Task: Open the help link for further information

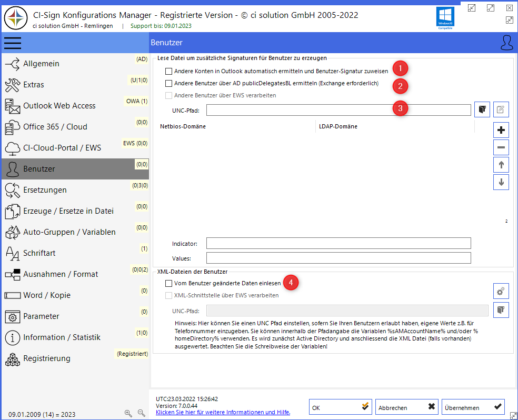Action: point(223,412)
